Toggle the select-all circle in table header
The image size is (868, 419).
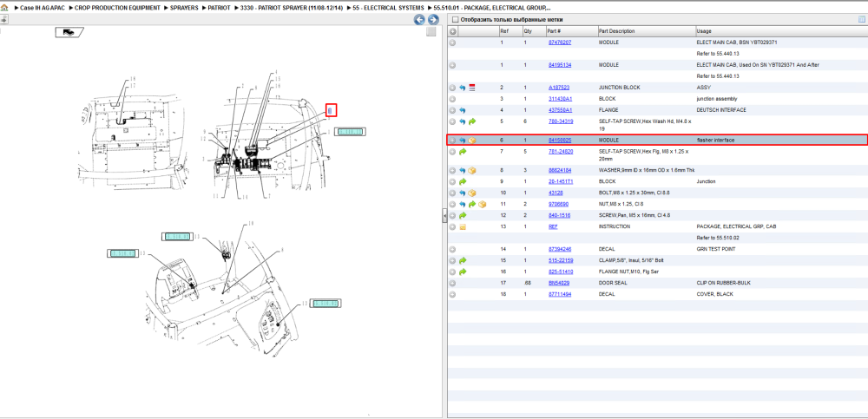[452, 31]
